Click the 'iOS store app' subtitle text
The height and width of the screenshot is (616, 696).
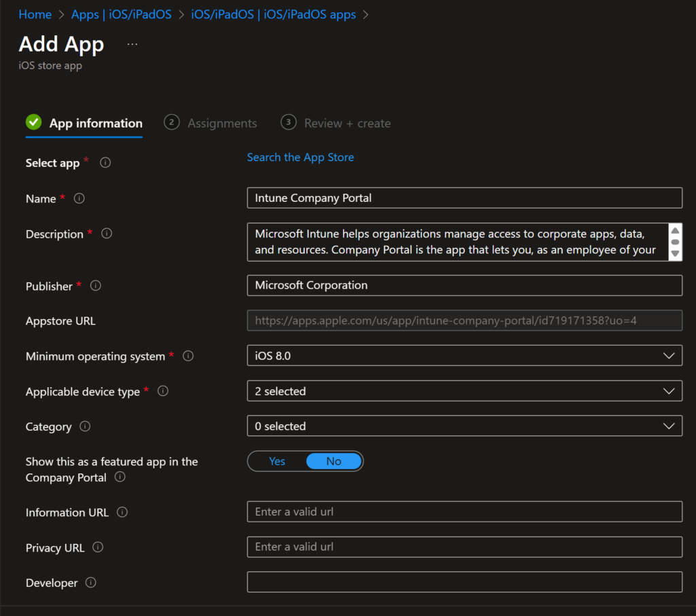(x=50, y=65)
